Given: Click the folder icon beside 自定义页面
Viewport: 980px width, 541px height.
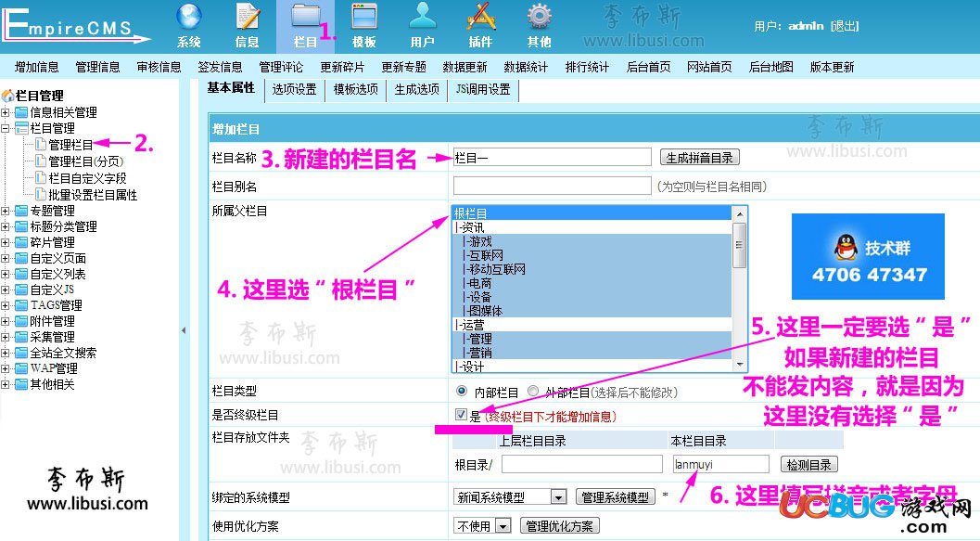Looking at the screenshot, I should pos(22,258).
